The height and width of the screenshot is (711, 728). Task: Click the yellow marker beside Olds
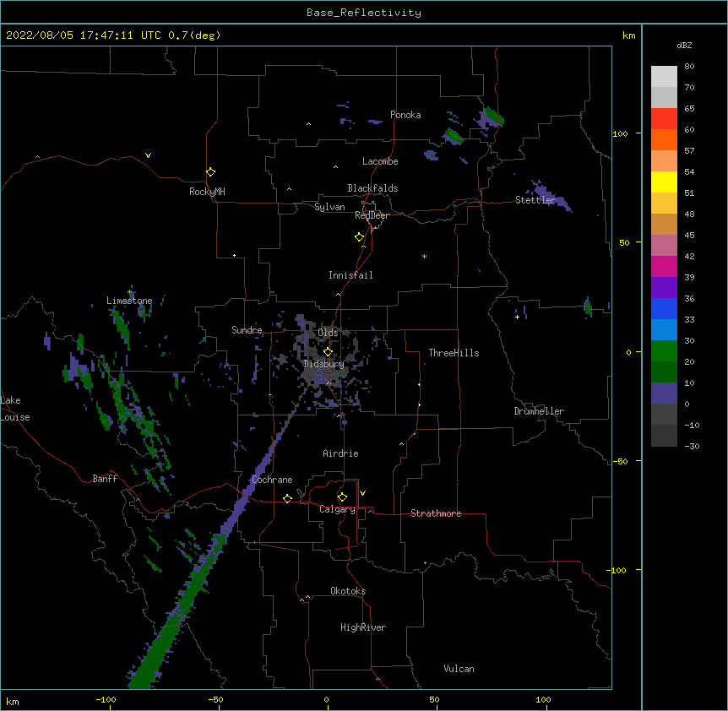tap(328, 351)
